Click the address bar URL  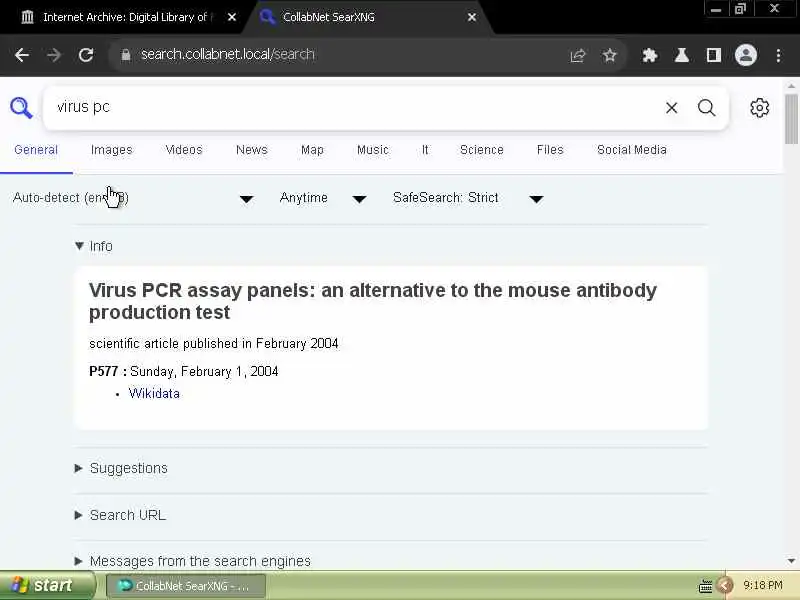228,55
